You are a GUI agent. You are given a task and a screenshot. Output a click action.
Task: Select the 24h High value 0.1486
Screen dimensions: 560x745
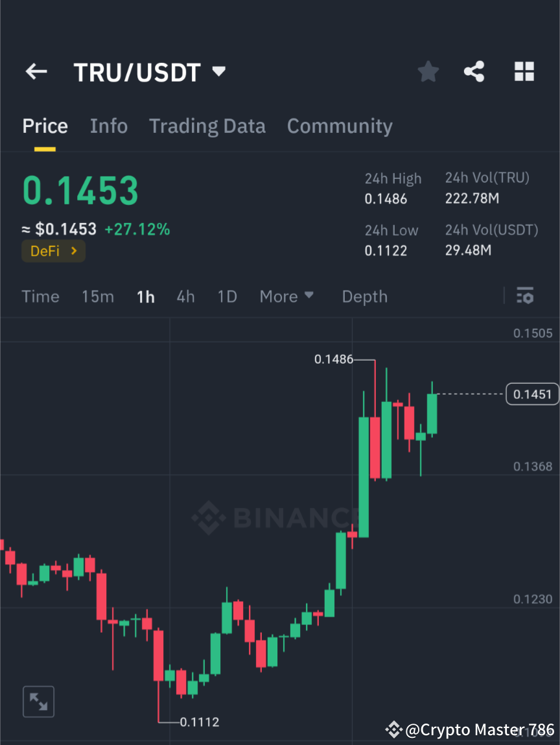pos(386,199)
